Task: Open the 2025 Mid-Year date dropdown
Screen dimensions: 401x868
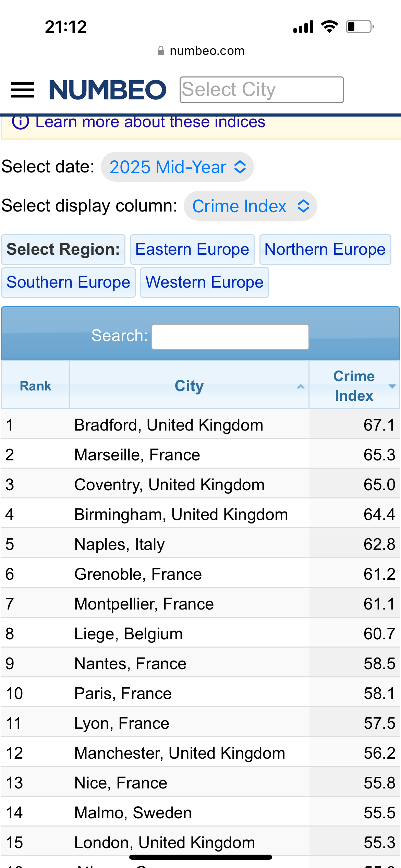Action: [177, 167]
